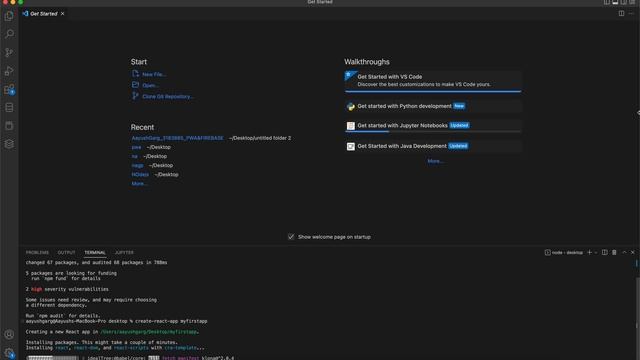Uncheck Show welcome page on startup
640x360 pixels.
(x=291, y=237)
